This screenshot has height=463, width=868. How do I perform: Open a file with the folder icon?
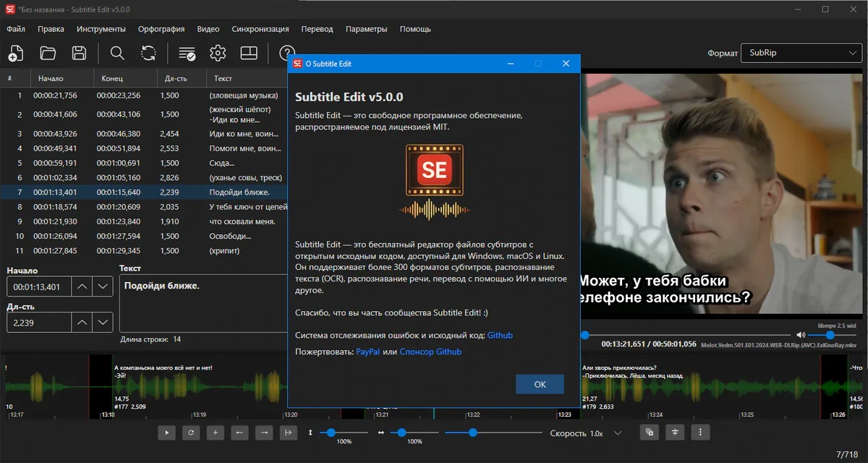tap(48, 53)
